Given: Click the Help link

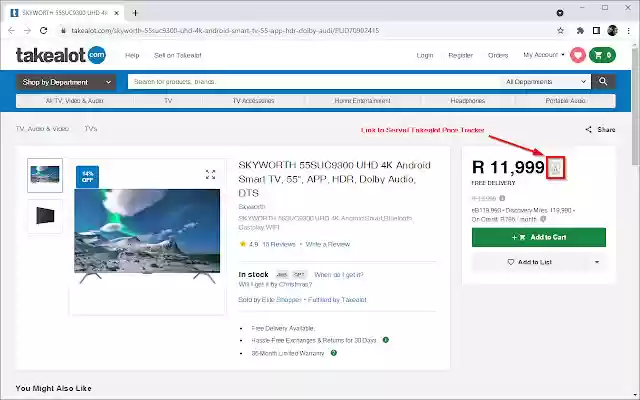Looking at the screenshot, I should [132, 56].
